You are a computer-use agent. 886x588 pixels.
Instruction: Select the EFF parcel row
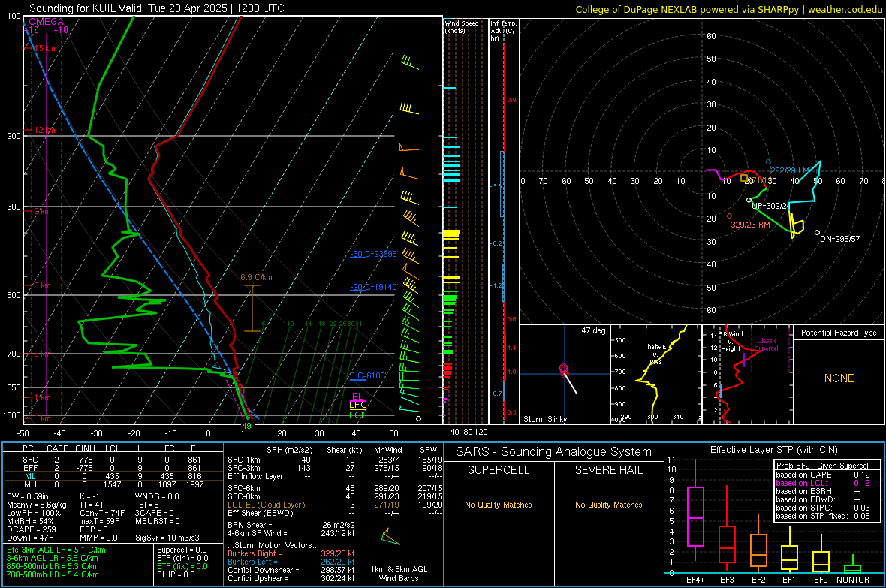click(113, 468)
